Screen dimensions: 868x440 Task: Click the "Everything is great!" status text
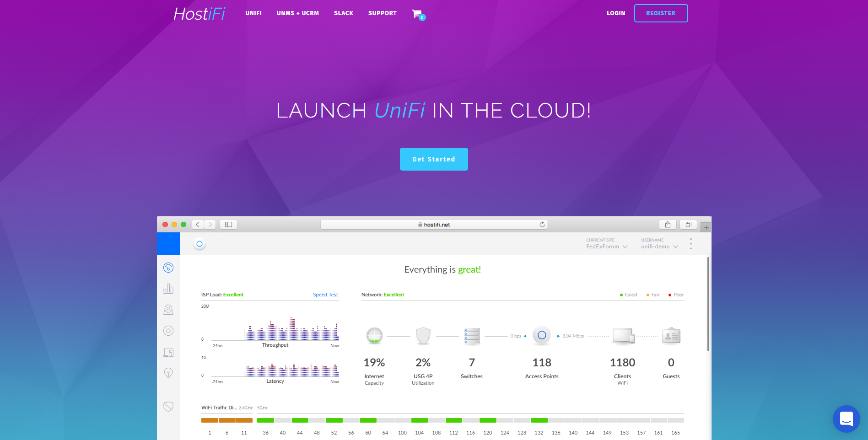[442, 269]
